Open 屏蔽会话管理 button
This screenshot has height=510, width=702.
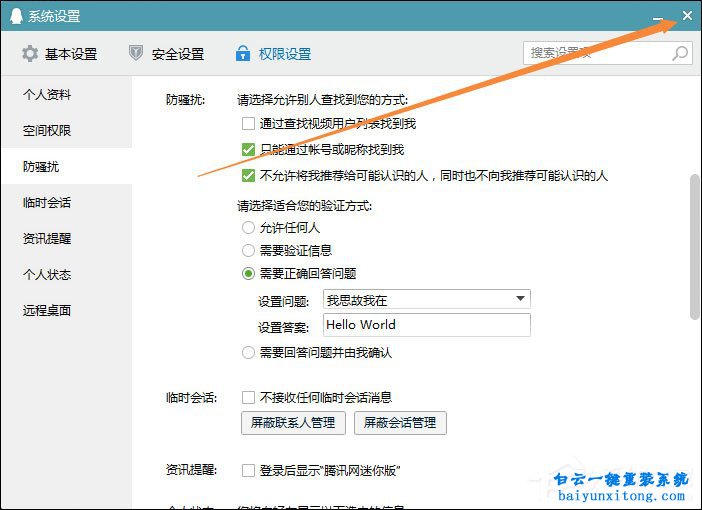pyautogui.click(x=400, y=423)
